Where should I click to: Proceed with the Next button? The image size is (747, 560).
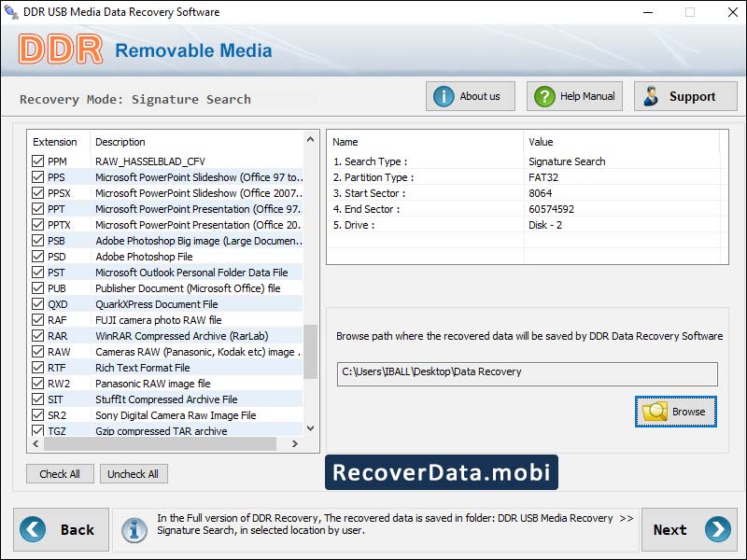click(x=689, y=529)
